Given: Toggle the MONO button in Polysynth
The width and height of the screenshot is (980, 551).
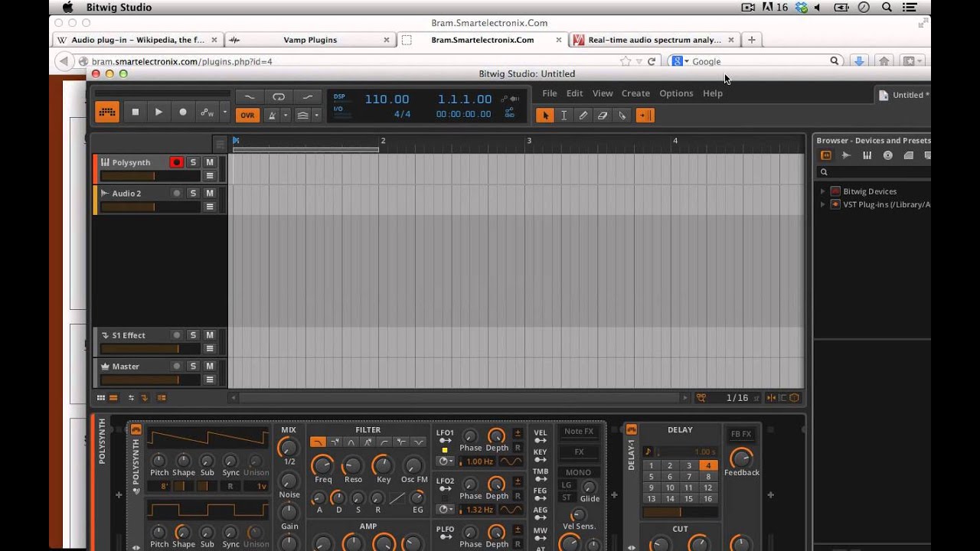Looking at the screenshot, I should point(578,472).
